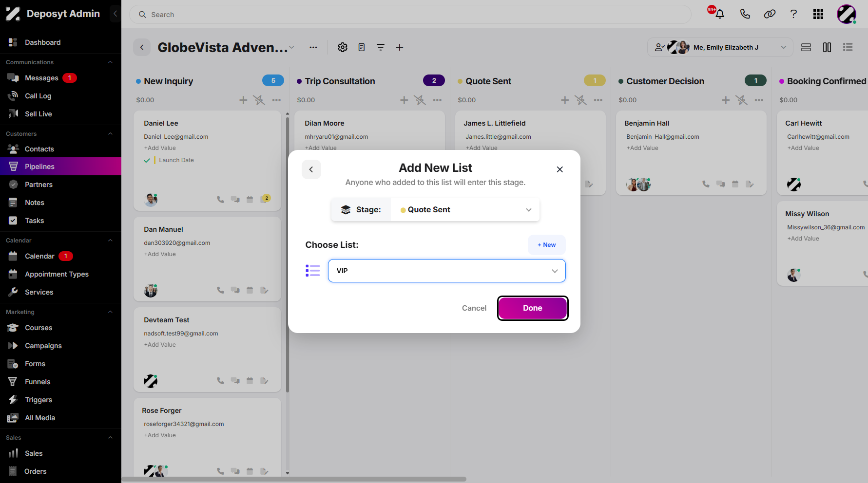The height and width of the screenshot is (483, 868).
Task: Open pipeline more options ellipsis
Action: (313, 47)
